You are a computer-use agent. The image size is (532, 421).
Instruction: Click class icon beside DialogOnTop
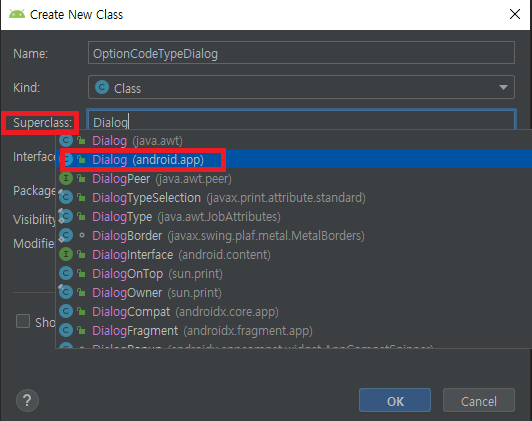click(66, 273)
